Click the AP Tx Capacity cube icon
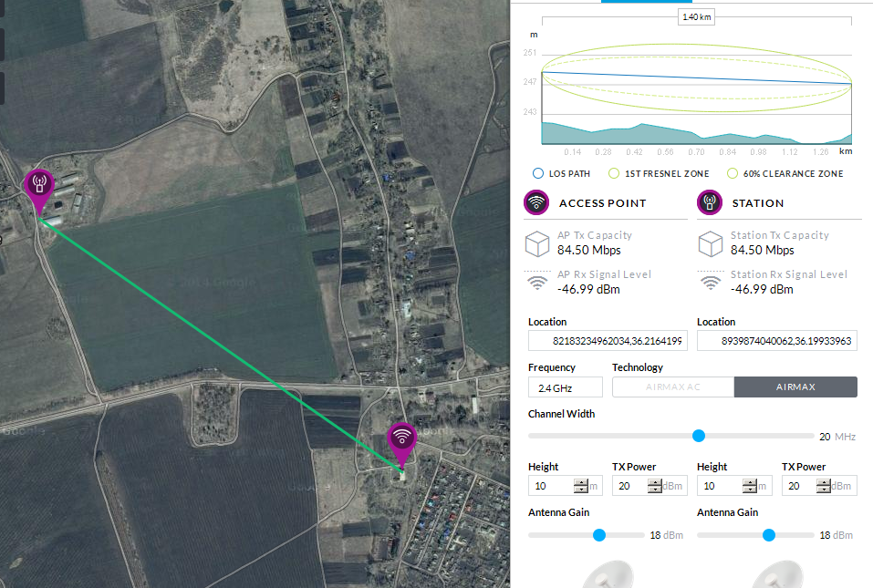Viewport: 873px width, 588px height. 537,243
